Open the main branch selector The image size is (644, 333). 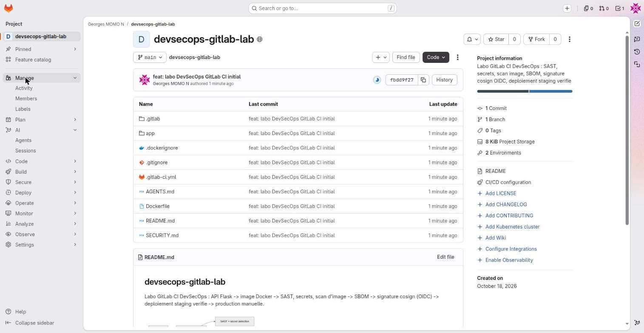tap(150, 57)
